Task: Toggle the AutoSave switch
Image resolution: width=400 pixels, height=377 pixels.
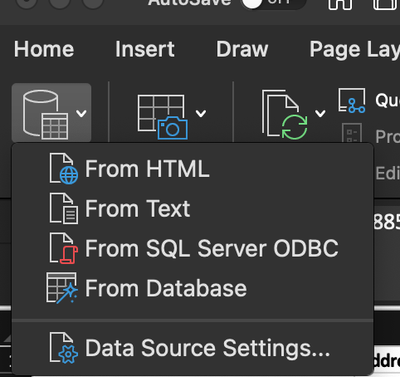Action: click(273, 3)
